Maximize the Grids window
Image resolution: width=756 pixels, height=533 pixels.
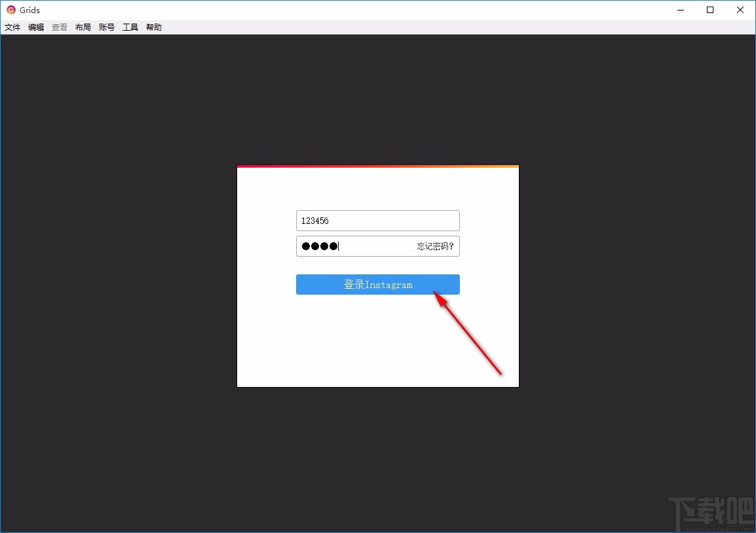[710, 10]
